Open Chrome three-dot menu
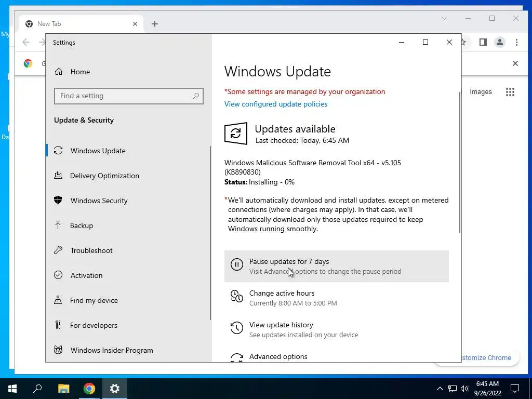Image resolution: width=532 pixels, height=399 pixels. click(516, 42)
